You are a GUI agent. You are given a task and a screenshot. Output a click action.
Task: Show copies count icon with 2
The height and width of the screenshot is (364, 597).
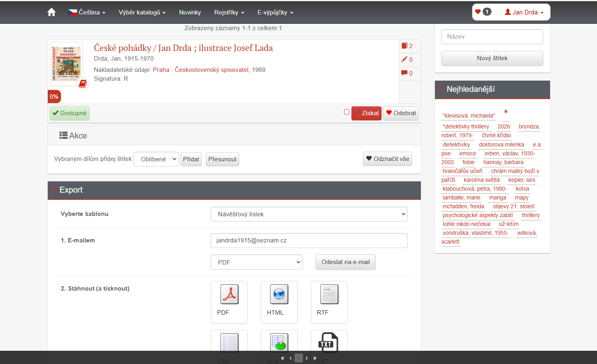407,46
